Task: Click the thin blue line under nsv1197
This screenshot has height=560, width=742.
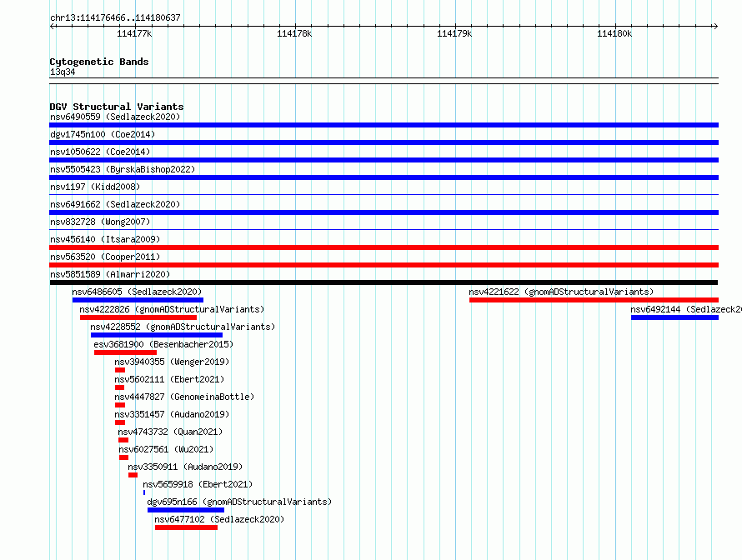Action: [x=384, y=194]
